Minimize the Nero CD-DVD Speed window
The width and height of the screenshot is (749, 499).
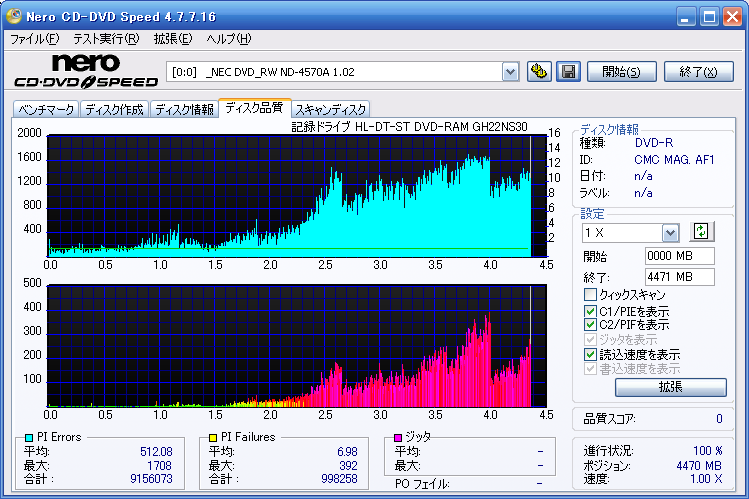coord(685,17)
